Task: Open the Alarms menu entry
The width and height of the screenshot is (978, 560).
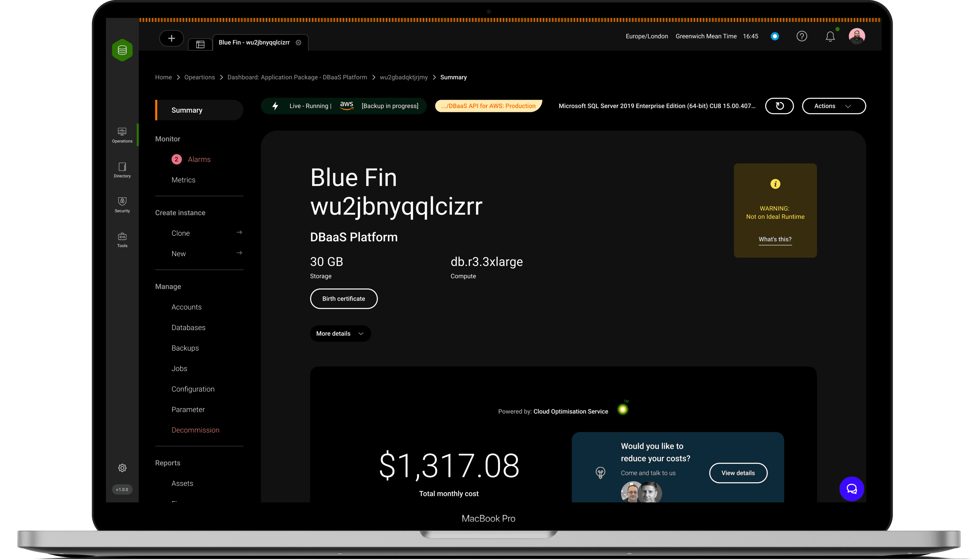Action: pyautogui.click(x=199, y=159)
